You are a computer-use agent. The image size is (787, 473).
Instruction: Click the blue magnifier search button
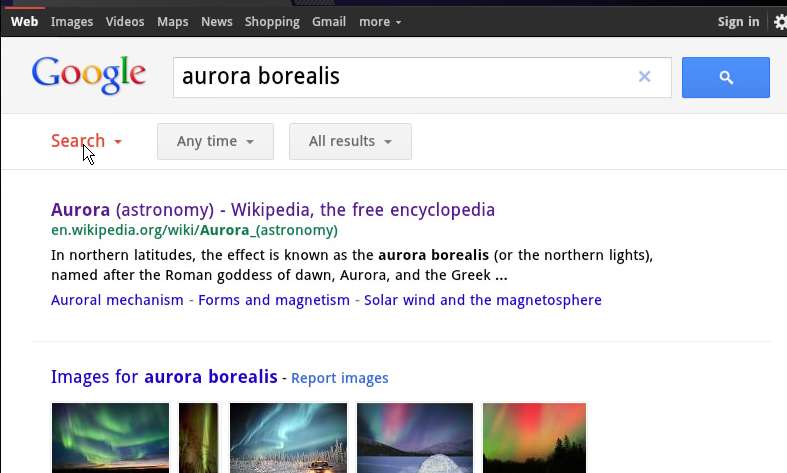[x=725, y=77]
